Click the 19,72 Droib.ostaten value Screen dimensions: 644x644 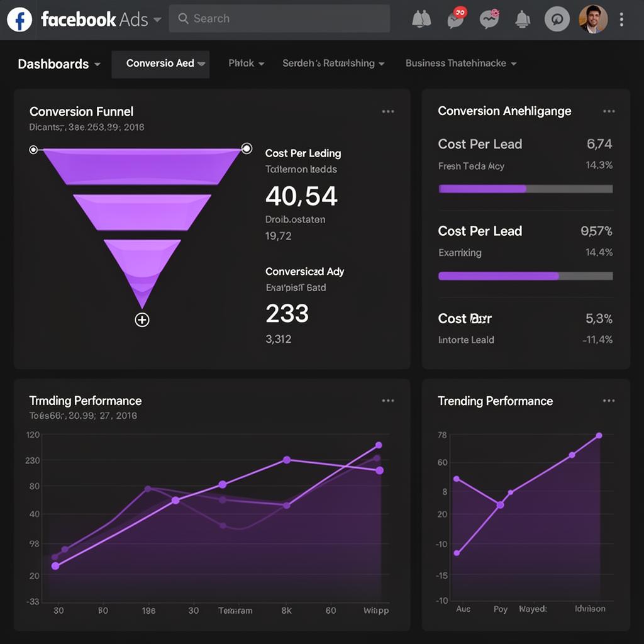279,236
